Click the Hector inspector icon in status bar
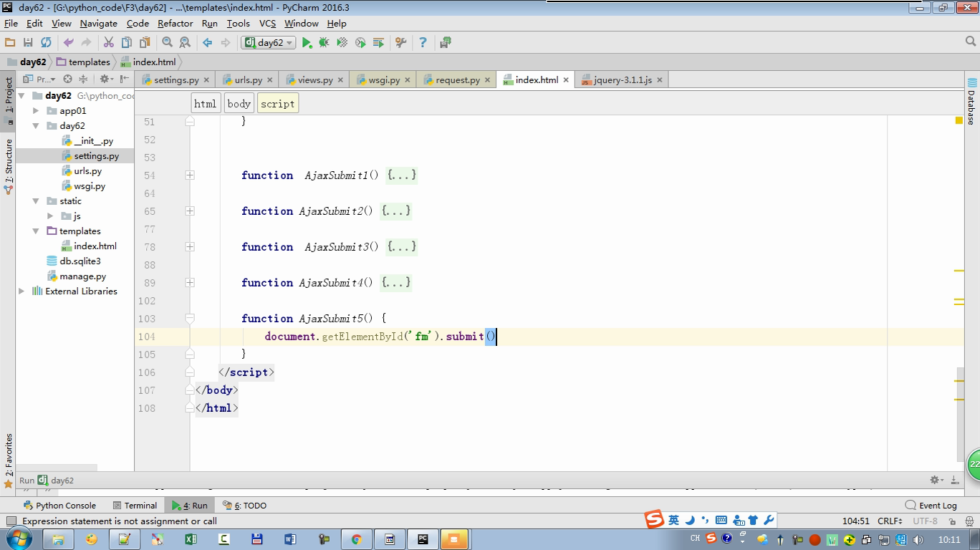The height and width of the screenshot is (550, 980). click(x=971, y=521)
